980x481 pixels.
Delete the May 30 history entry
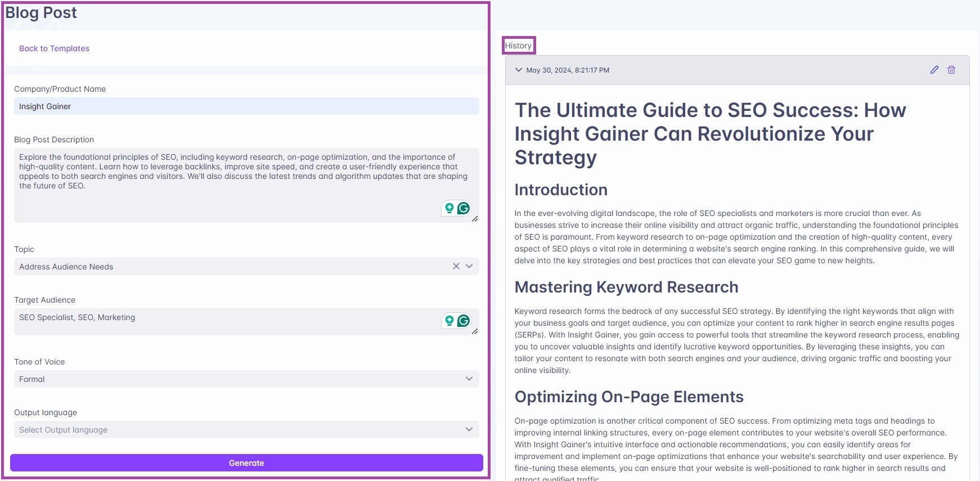(951, 70)
